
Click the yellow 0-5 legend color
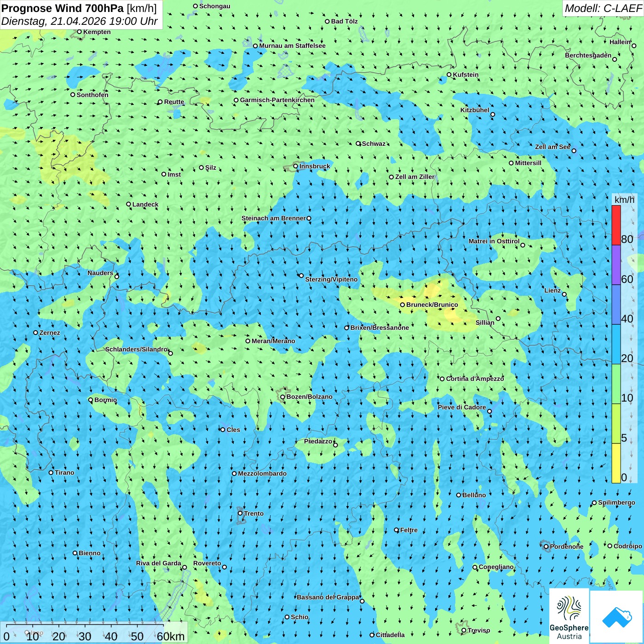pyautogui.click(x=616, y=463)
